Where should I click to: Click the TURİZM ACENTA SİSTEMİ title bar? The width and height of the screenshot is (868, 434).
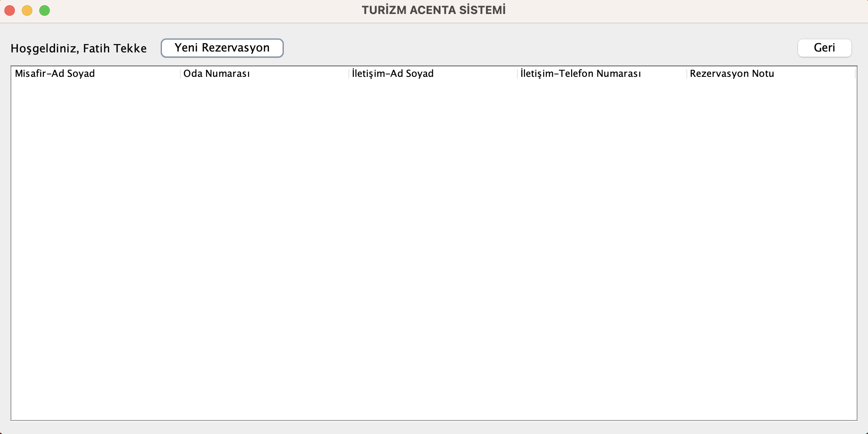click(x=434, y=10)
